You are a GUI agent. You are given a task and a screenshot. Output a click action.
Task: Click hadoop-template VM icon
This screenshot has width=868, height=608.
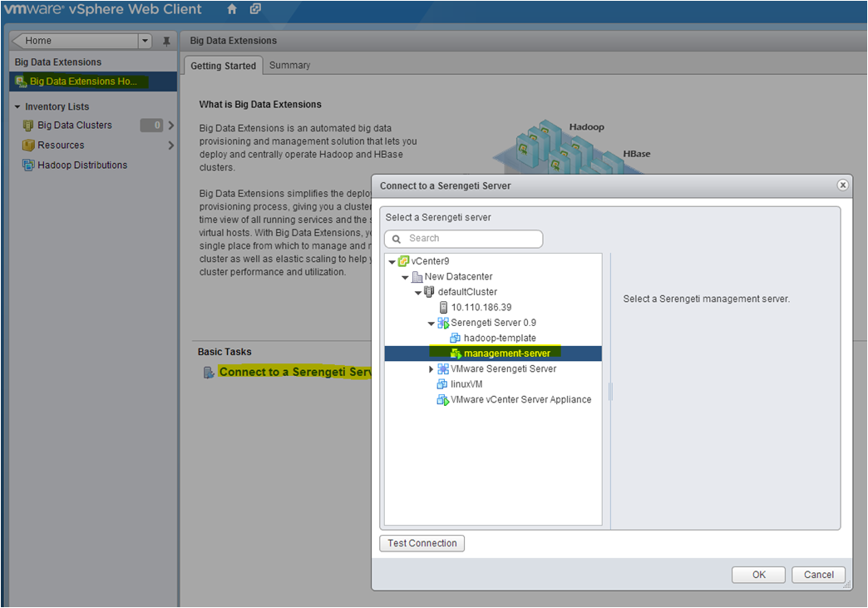[456, 338]
